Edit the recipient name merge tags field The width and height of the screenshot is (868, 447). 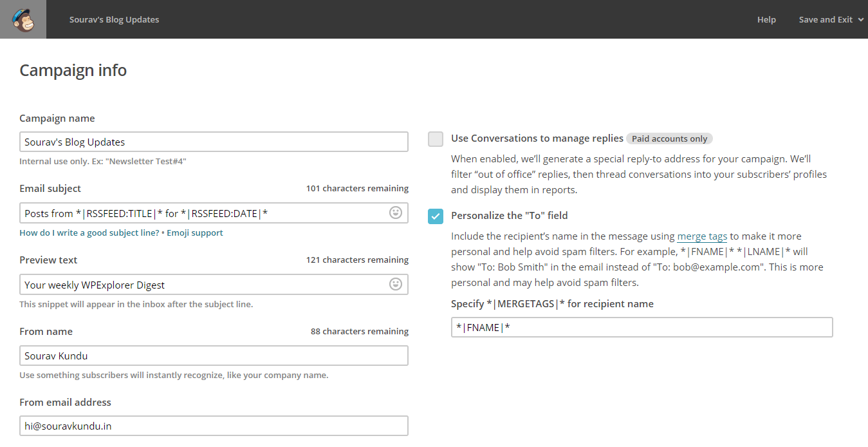coord(642,327)
